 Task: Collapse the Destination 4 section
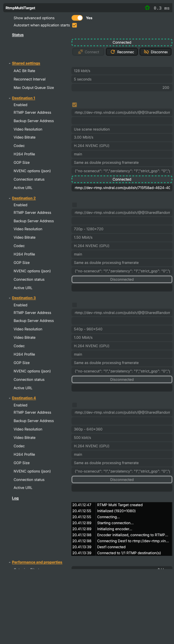24,398
